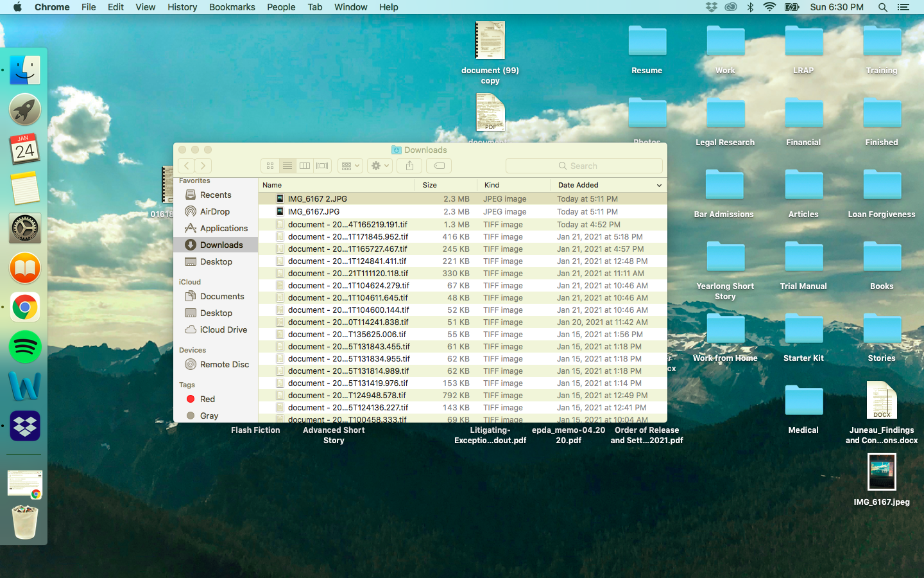
Task: Open the History menu in menu bar
Action: point(182,7)
